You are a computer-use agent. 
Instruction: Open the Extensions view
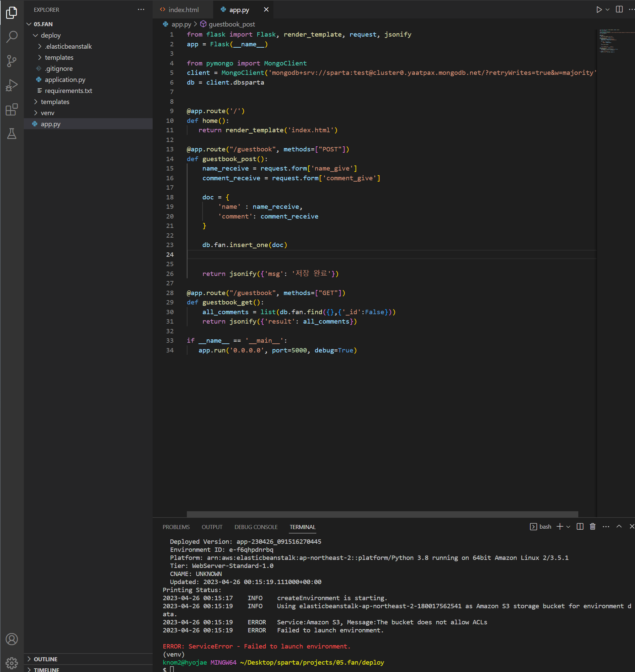(x=11, y=110)
